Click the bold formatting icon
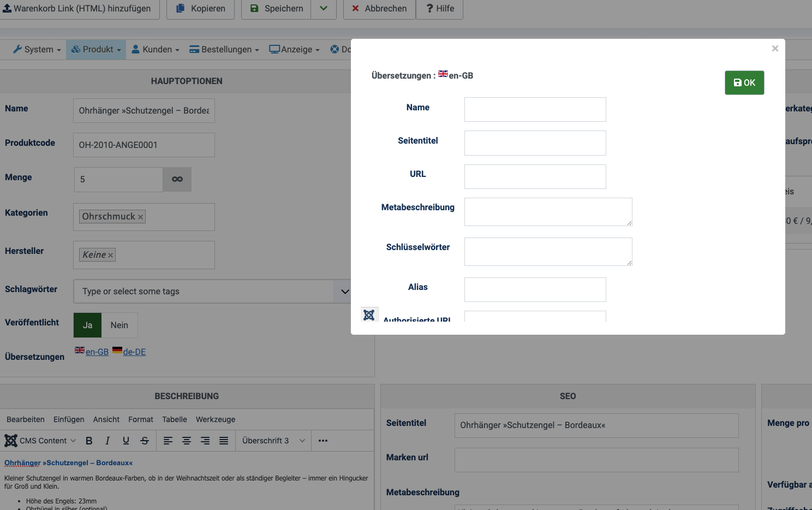This screenshot has width=812, height=510. pyautogui.click(x=89, y=441)
